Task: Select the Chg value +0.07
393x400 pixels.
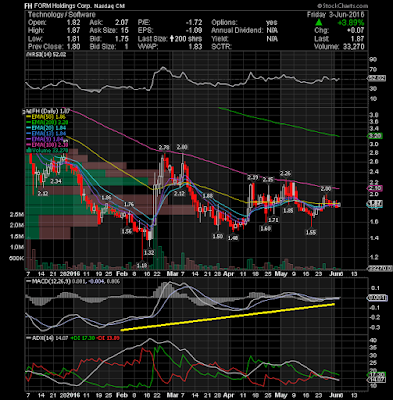Action: (355, 31)
